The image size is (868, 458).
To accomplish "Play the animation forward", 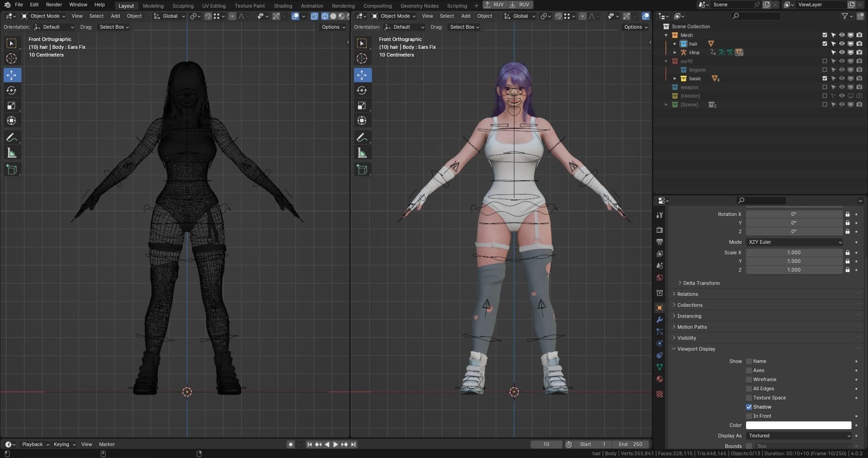I will pyautogui.click(x=336, y=444).
